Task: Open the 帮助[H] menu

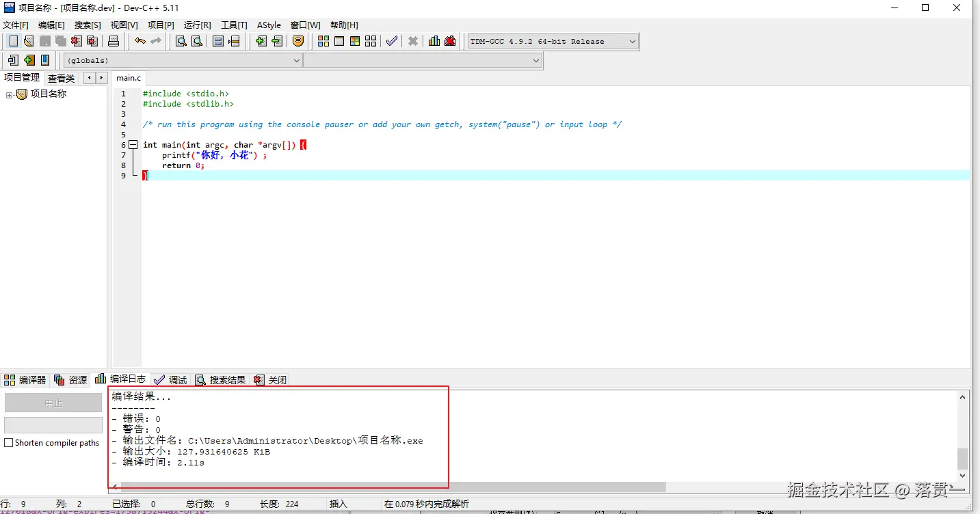Action: [x=344, y=25]
